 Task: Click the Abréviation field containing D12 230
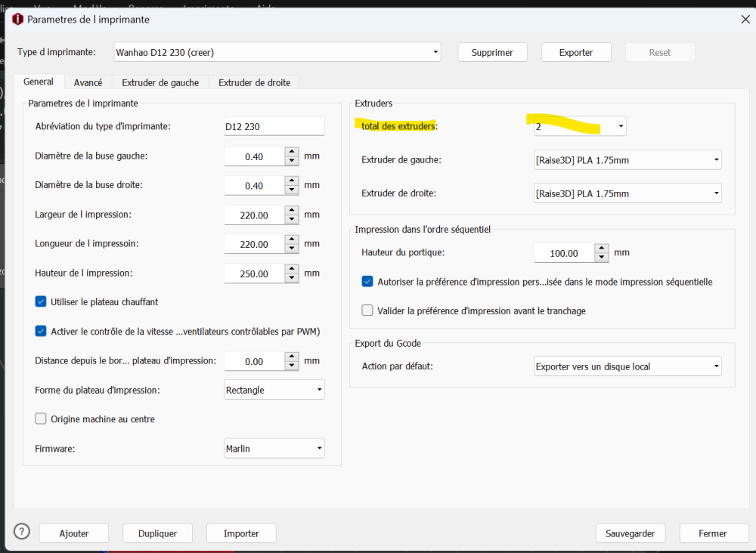tap(274, 126)
